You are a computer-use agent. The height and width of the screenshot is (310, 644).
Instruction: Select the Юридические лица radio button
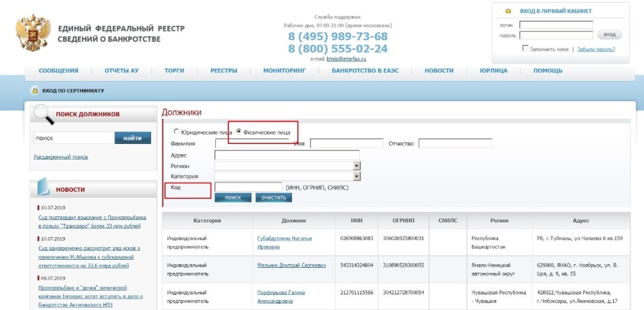pyautogui.click(x=176, y=132)
